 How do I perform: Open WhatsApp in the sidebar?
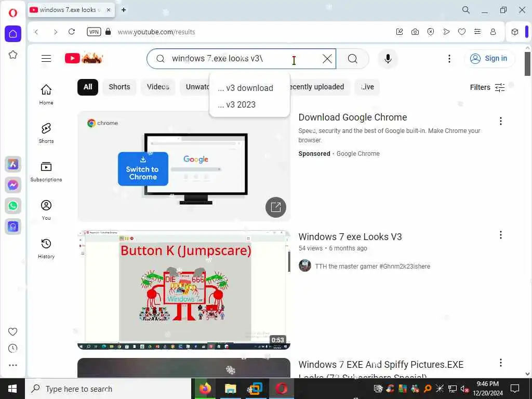(x=13, y=206)
